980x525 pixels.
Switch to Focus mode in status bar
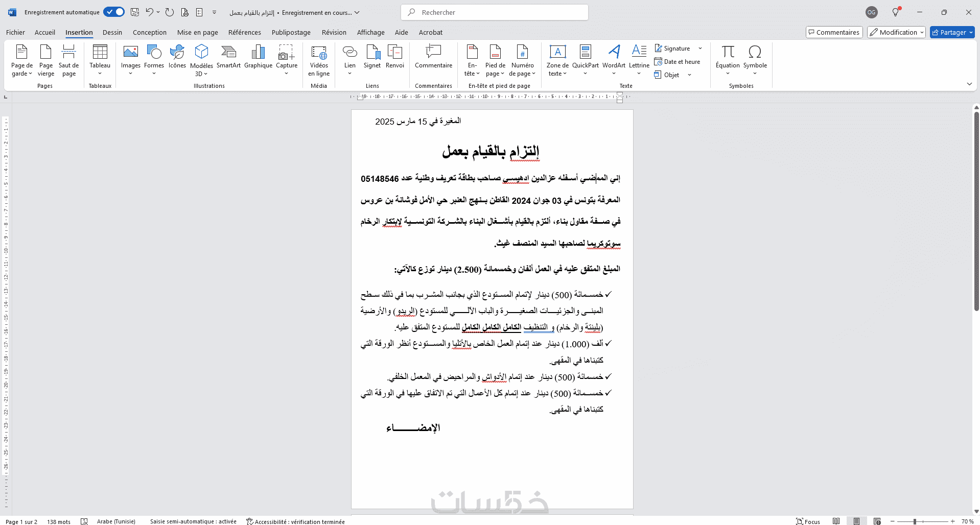tap(808, 521)
